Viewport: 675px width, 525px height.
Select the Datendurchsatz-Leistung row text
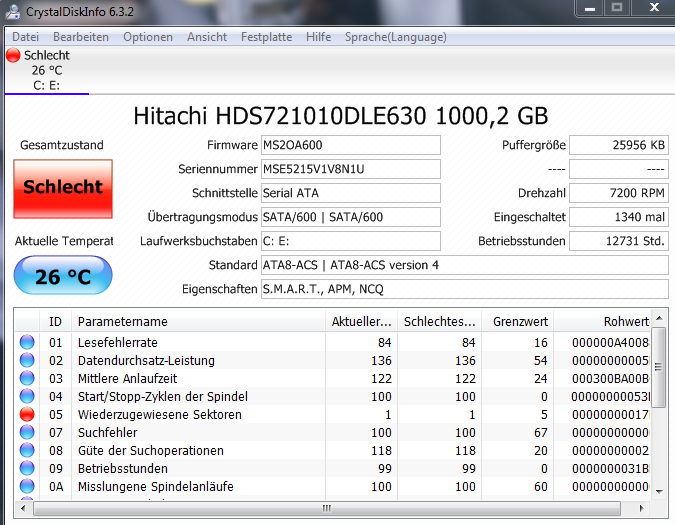point(146,361)
